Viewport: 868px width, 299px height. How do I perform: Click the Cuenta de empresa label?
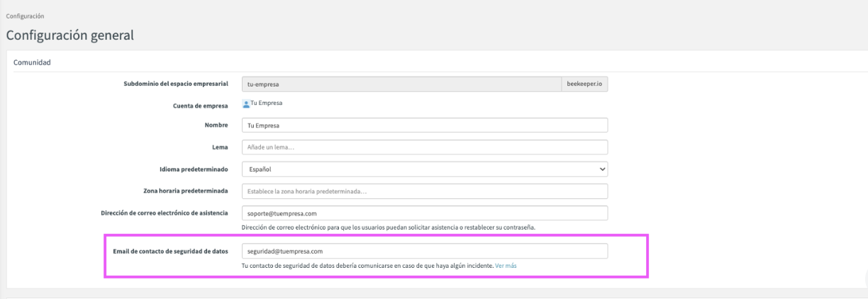[201, 105]
